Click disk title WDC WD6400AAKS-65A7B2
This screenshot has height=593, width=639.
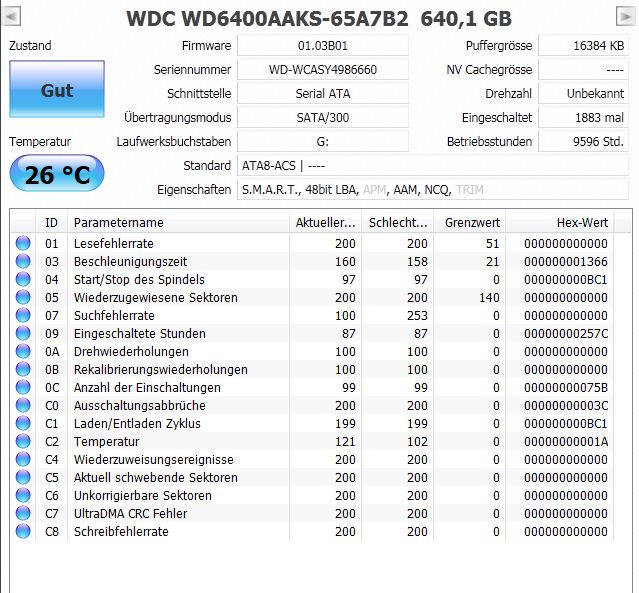click(x=267, y=18)
